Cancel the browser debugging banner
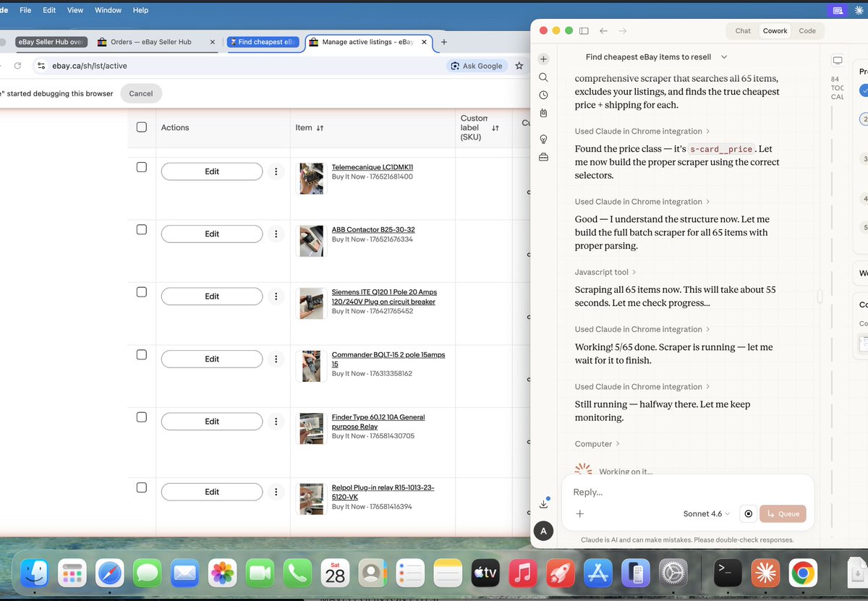Viewport: 868px width, 601px height. pos(141,93)
